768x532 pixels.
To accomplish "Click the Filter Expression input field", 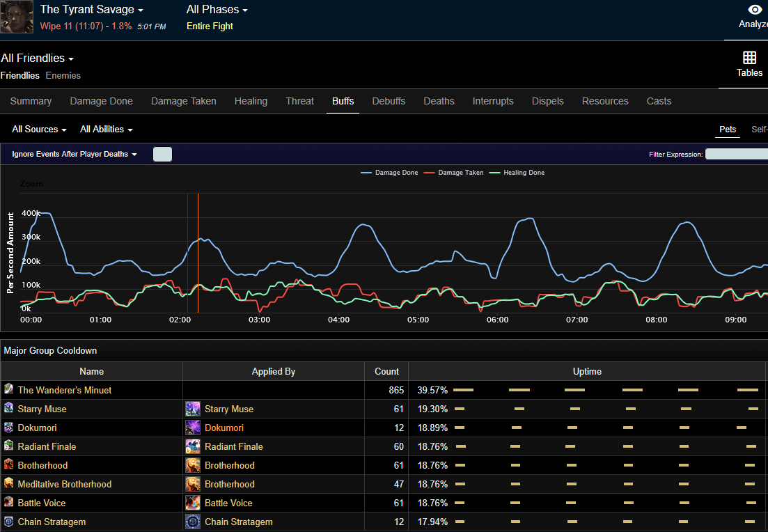I will click(x=737, y=155).
